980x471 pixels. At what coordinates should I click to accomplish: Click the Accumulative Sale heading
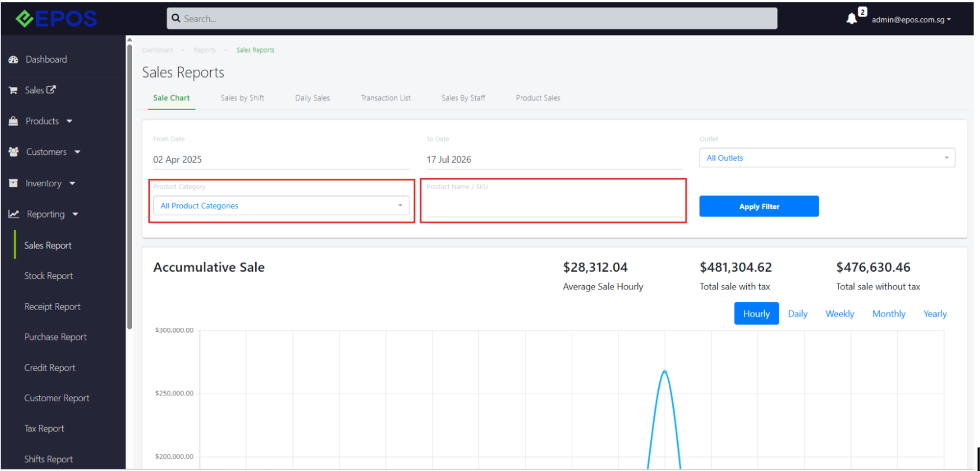coord(209,267)
